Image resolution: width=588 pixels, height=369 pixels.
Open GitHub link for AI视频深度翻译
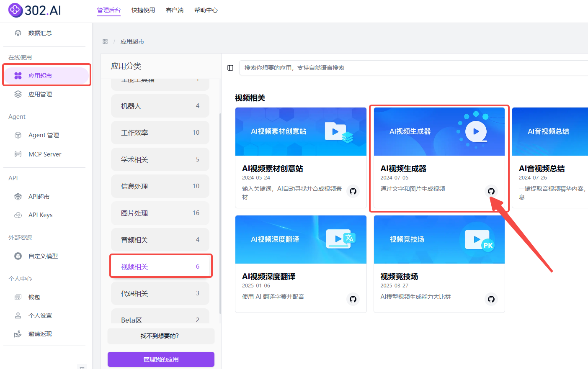point(353,299)
